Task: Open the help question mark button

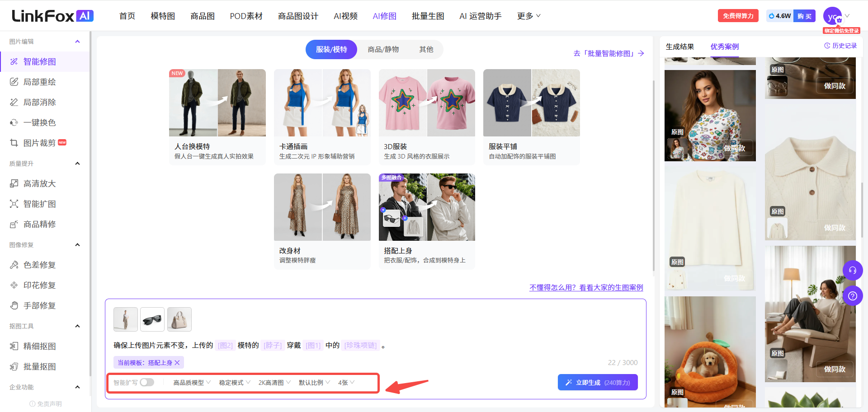Action: point(853,296)
